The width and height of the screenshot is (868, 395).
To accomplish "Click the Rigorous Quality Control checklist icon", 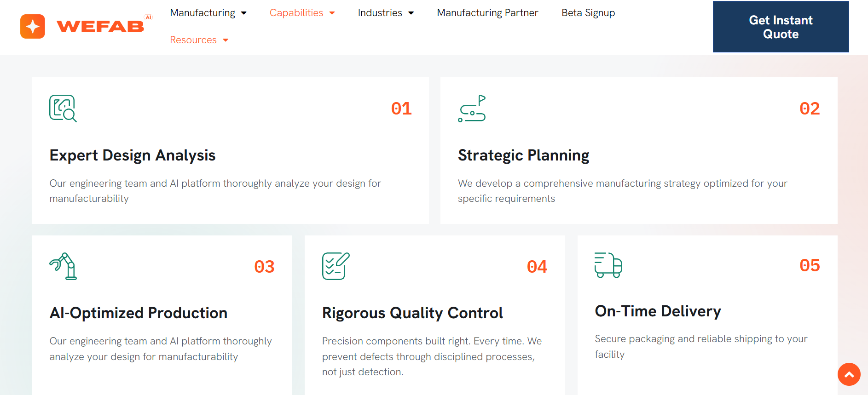I will [x=336, y=266].
